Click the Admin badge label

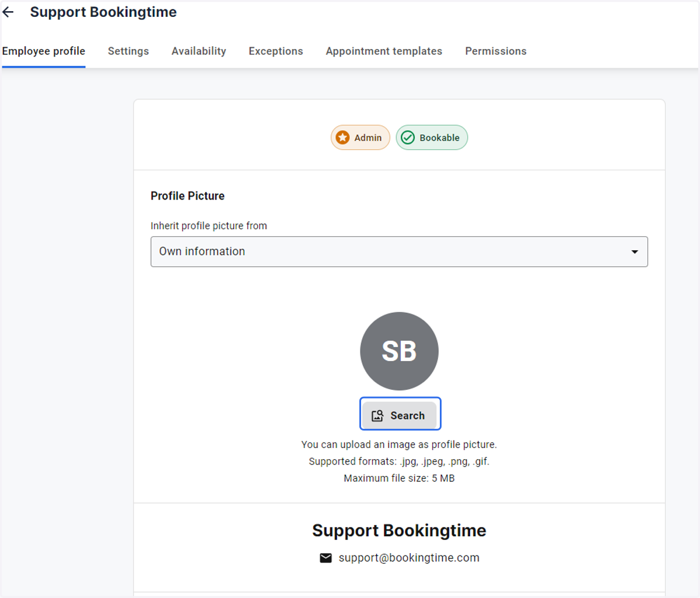[368, 138]
